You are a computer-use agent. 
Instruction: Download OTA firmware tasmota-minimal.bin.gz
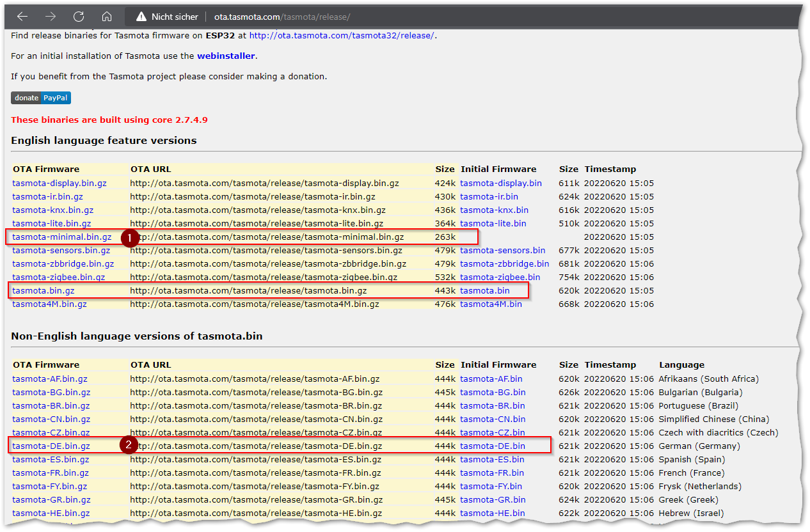tap(61, 237)
